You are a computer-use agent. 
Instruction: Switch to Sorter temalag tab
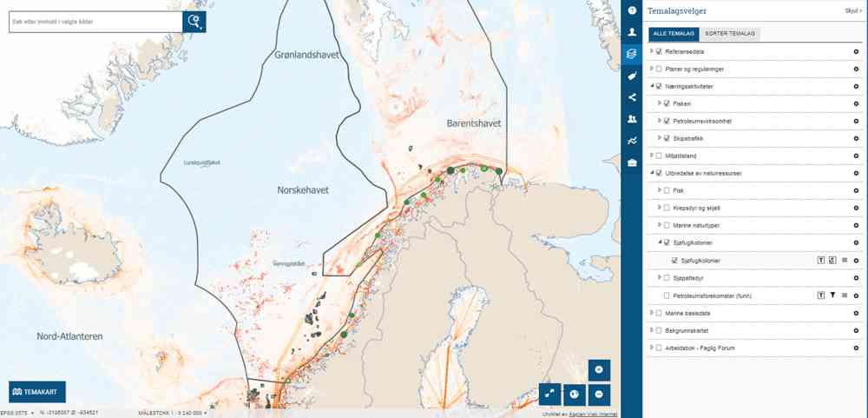(x=729, y=33)
